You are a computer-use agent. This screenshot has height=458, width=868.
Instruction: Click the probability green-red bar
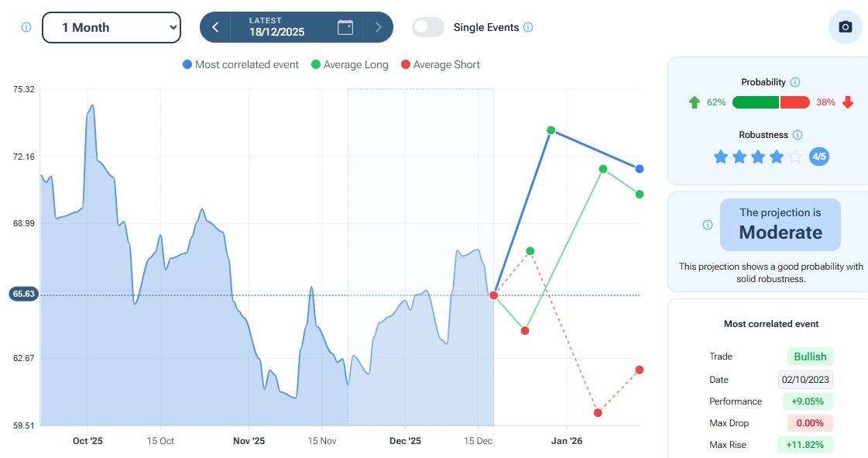click(x=770, y=102)
